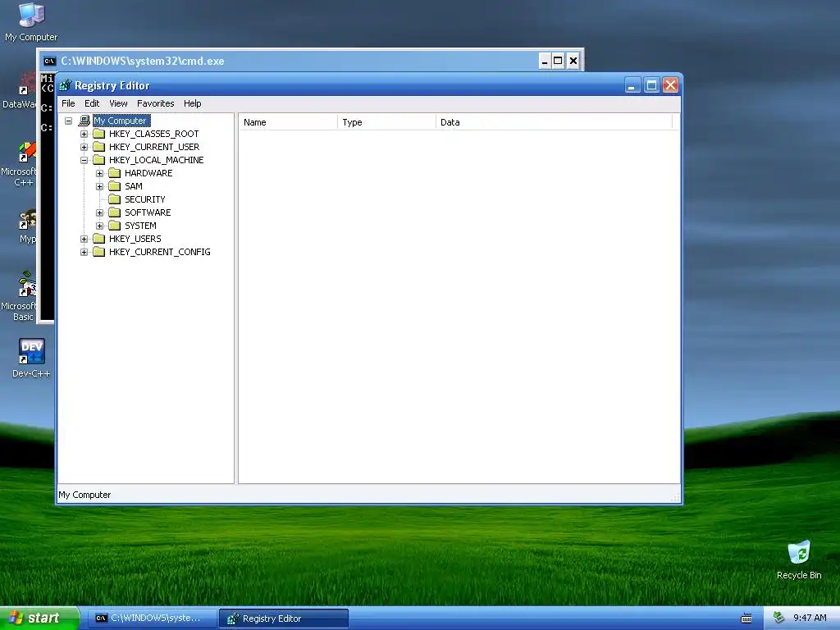840x630 pixels.
Task: Select the HKEY_USERS label
Action: [x=135, y=239]
